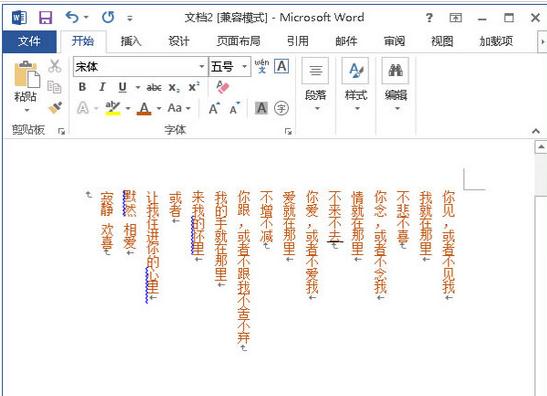
Task: Toggle character shading gray A
Action: click(261, 109)
